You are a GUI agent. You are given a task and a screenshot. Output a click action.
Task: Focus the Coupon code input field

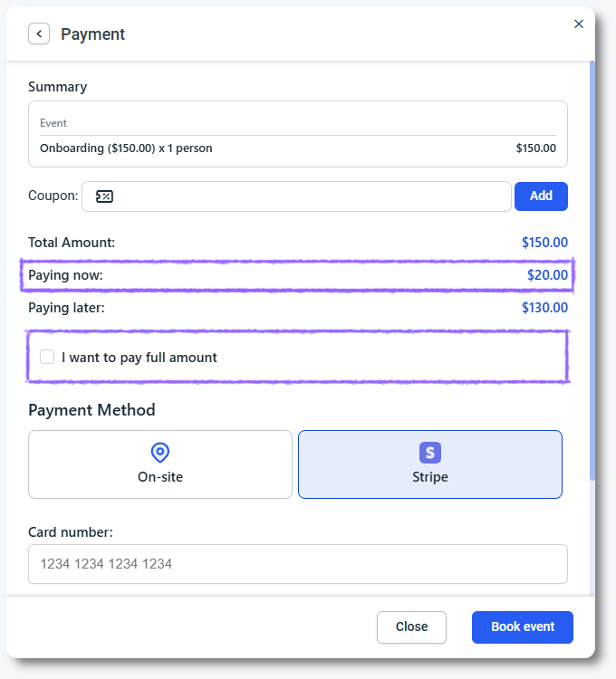coord(308,196)
